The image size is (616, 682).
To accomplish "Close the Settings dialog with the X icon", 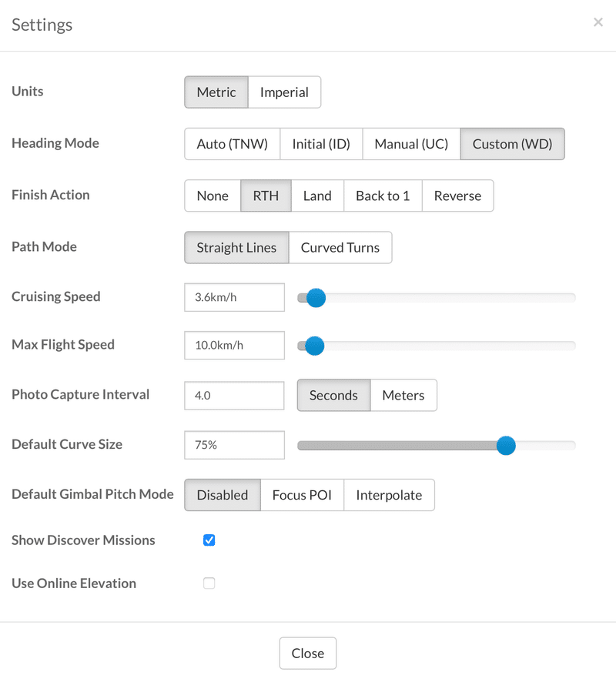I will tap(598, 22).
